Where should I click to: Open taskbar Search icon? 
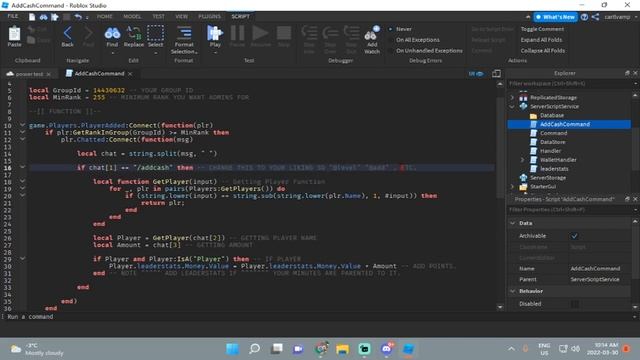tap(255, 349)
